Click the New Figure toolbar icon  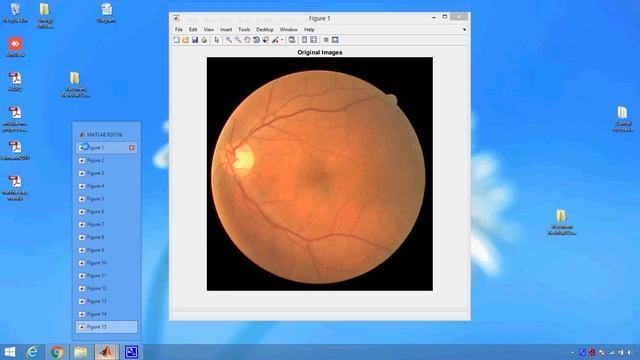[x=176, y=40]
